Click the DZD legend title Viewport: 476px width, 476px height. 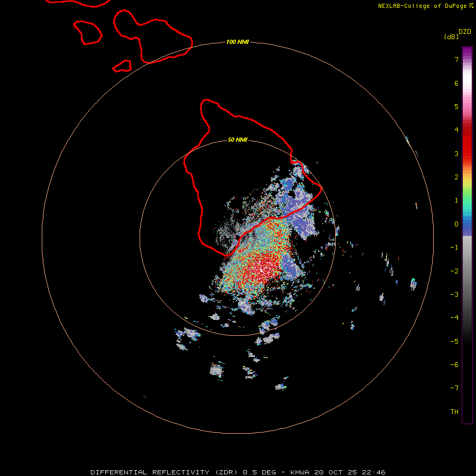pyautogui.click(x=465, y=31)
